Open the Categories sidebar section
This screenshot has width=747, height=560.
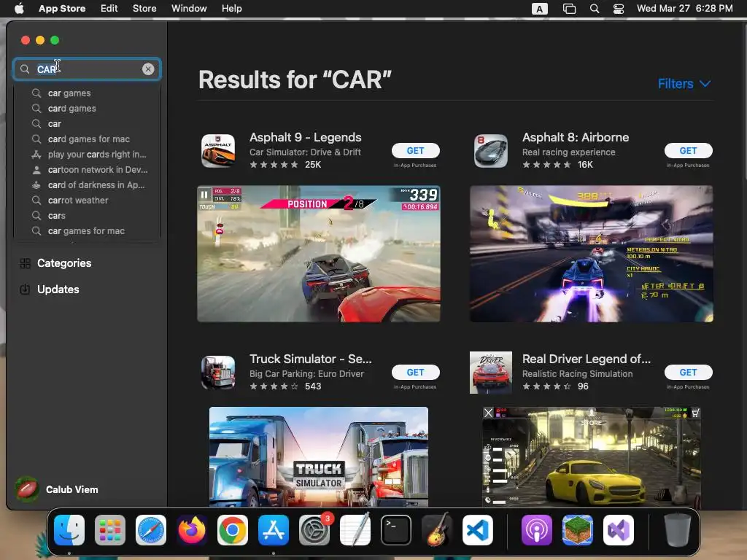tap(64, 262)
